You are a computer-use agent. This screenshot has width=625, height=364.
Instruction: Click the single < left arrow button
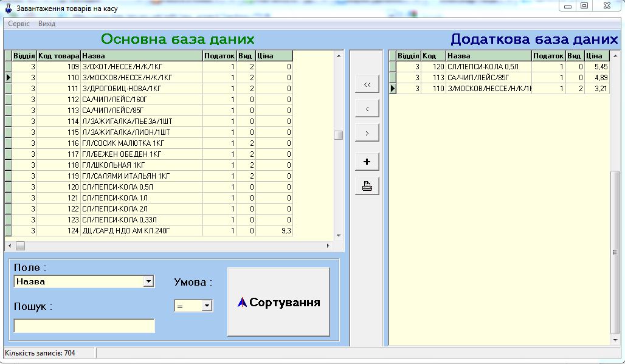(367, 108)
